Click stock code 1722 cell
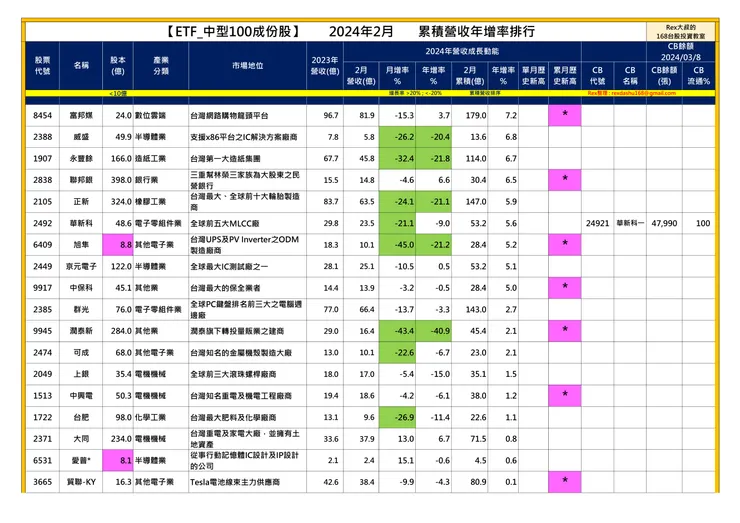The width and height of the screenshot is (740, 523). [42, 418]
